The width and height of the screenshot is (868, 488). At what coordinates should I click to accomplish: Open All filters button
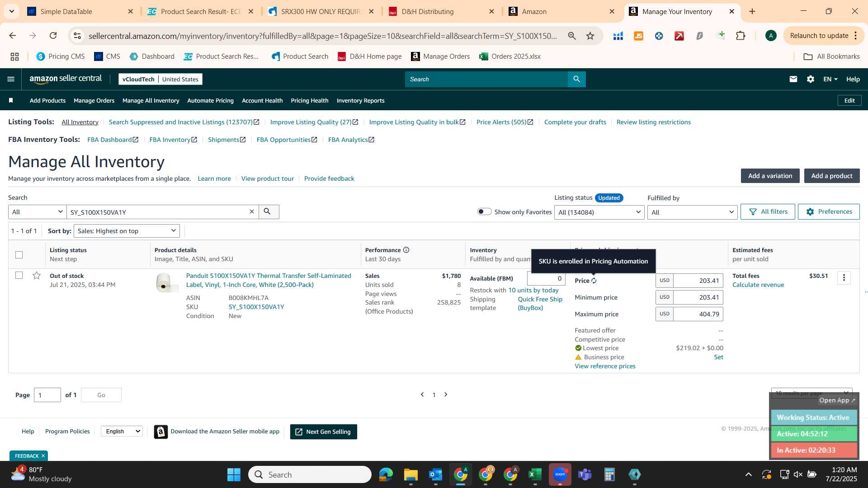[x=768, y=211]
